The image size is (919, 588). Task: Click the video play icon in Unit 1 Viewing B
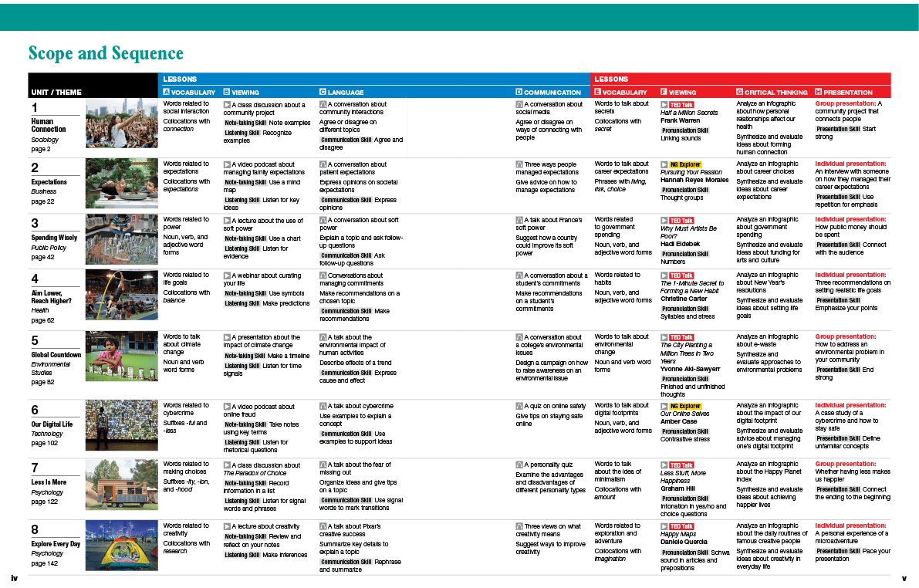(x=226, y=104)
